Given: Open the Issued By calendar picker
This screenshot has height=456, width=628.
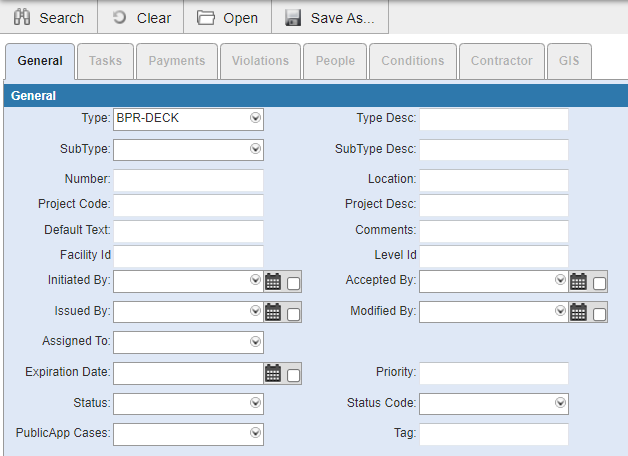Looking at the screenshot, I should (x=273, y=312).
